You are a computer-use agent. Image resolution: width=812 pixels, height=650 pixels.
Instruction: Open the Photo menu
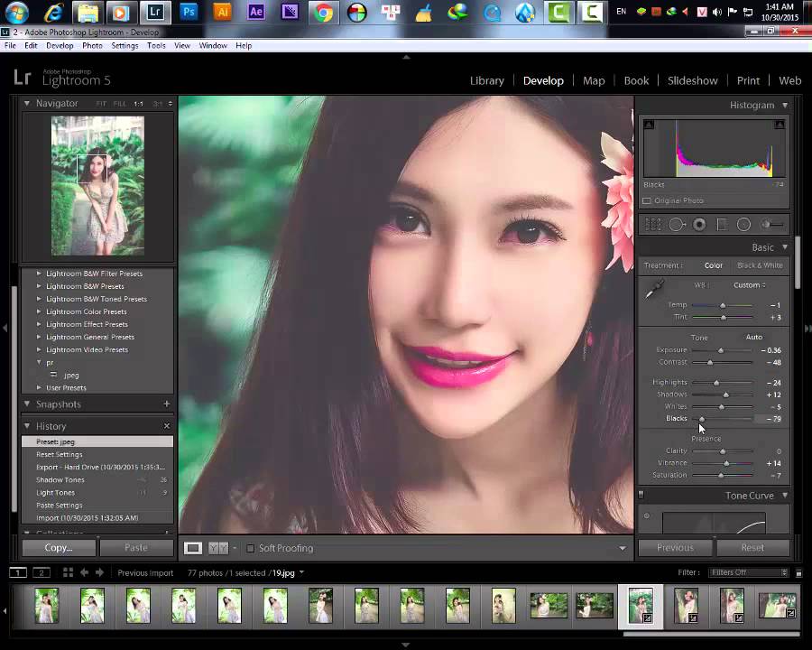(x=92, y=45)
